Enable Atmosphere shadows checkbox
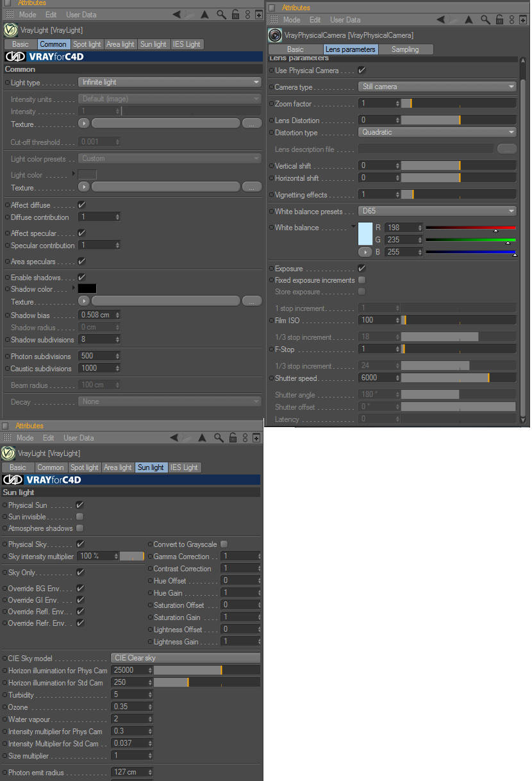The width and height of the screenshot is (532, 781). (79, 528)
